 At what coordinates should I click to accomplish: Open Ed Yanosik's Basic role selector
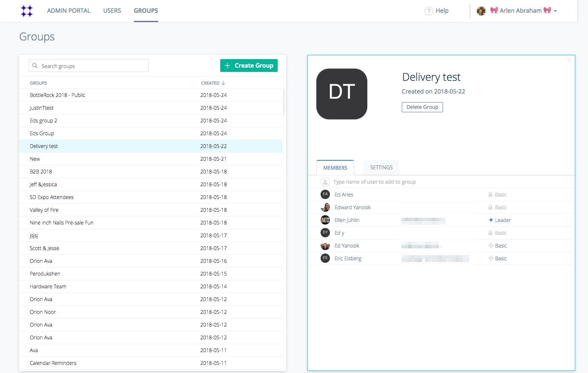pyautogui.click(x=500, y=245)
